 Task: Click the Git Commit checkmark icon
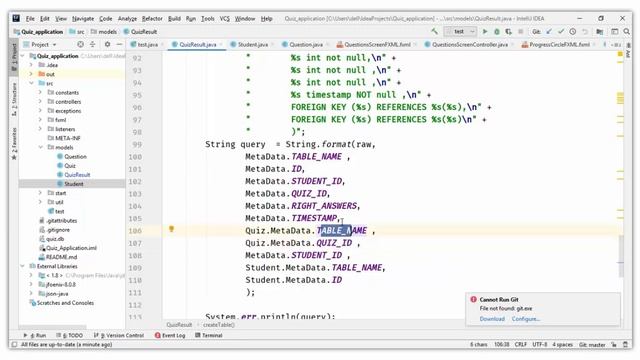[561, 31]
